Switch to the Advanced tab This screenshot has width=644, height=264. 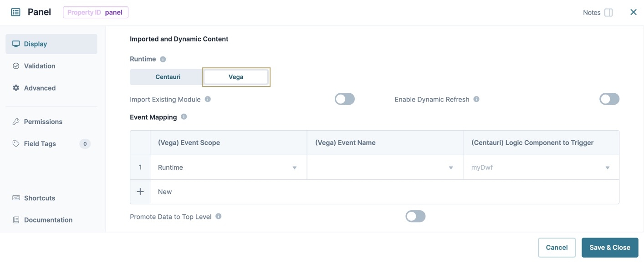coord(51,88)
